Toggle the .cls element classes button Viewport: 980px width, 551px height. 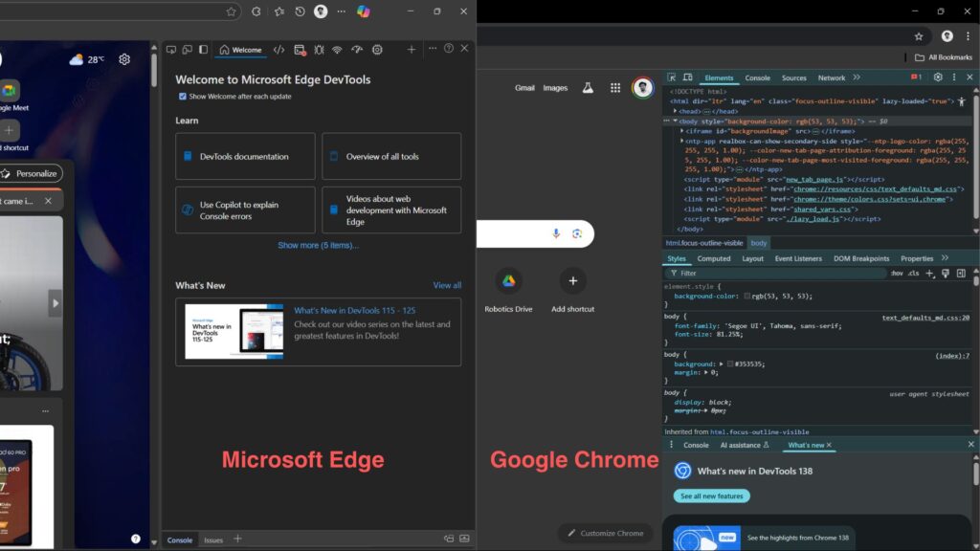(x=913, y=274)
